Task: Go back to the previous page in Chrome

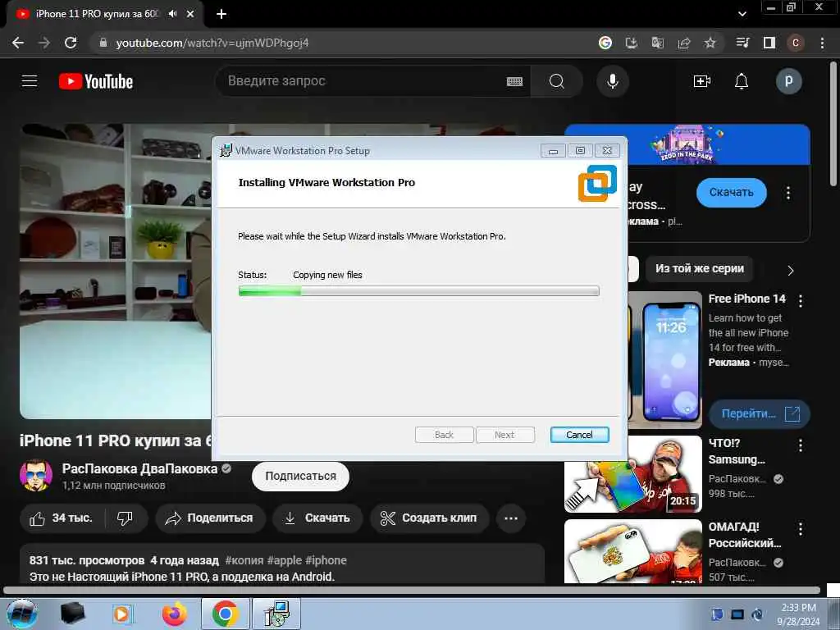Action: click(x=18, y=43)
